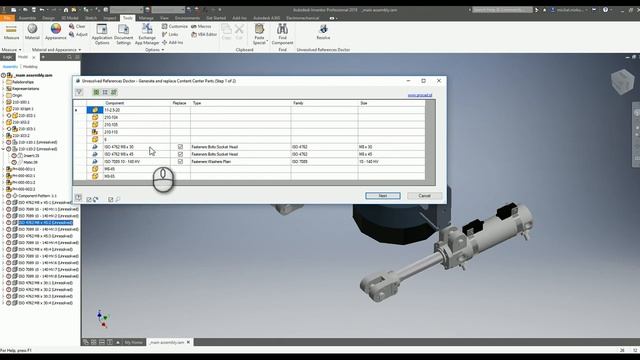This screenshot has width=640, height=360.
Task: Click the Undo icon in quick access toolbar
Action: 42,10
